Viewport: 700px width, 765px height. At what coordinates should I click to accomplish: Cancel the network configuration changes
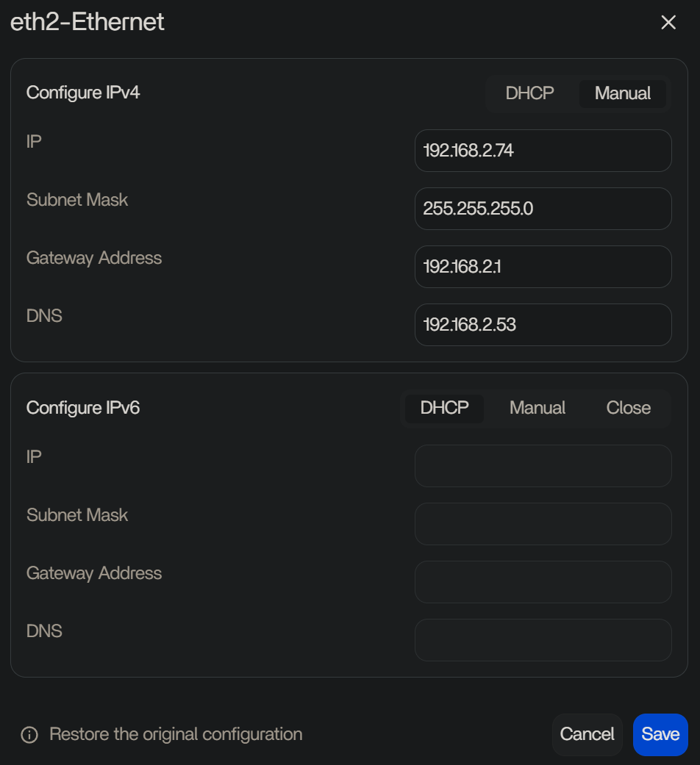(x=587, y=735)
